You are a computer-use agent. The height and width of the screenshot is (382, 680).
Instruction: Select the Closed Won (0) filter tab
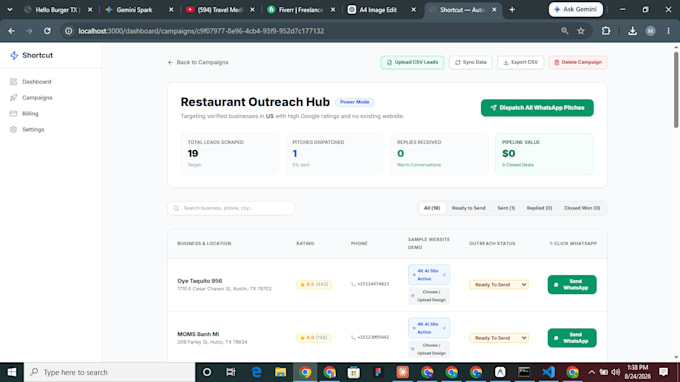click(582, 208)
